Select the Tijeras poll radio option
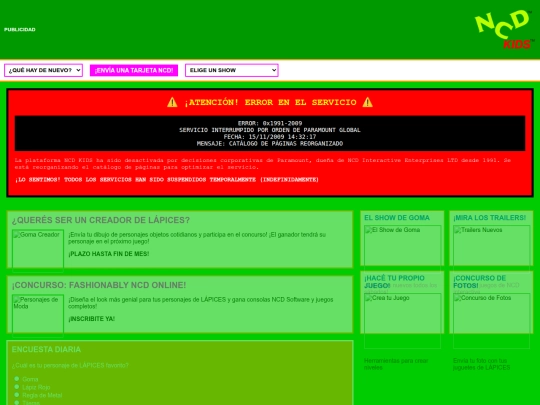The width and height of the screenshot is (540, 405). pyautogui.click(x=17, y=402)
